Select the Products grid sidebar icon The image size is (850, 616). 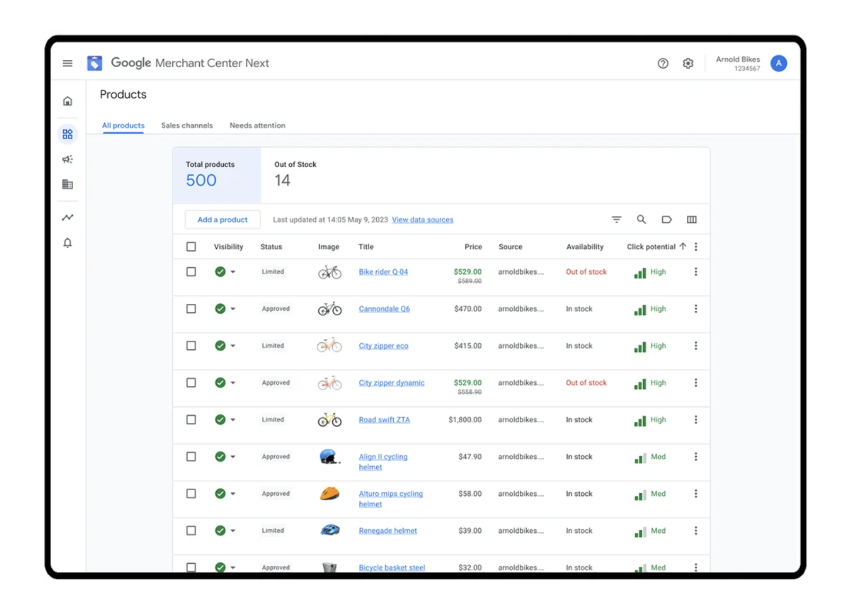[x=67, y=134]
